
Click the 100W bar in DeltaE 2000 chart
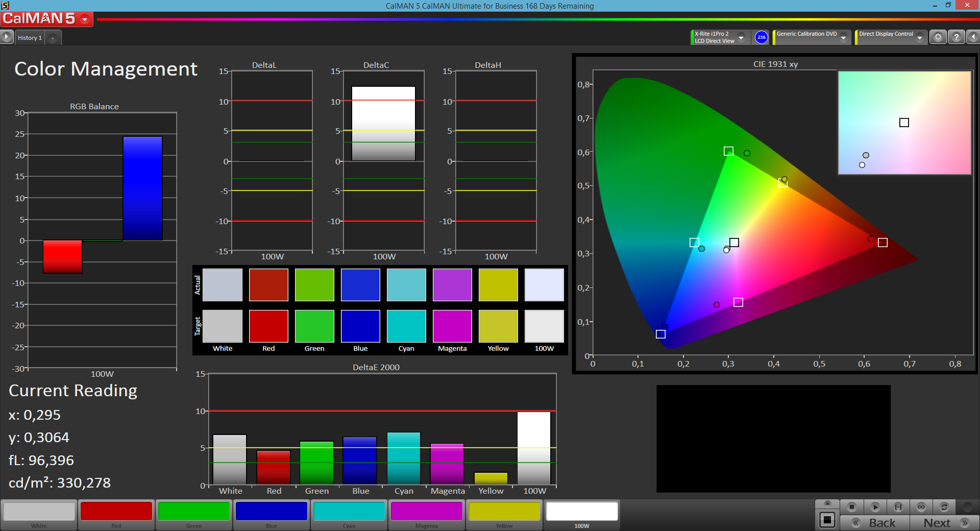pos(534,448)
